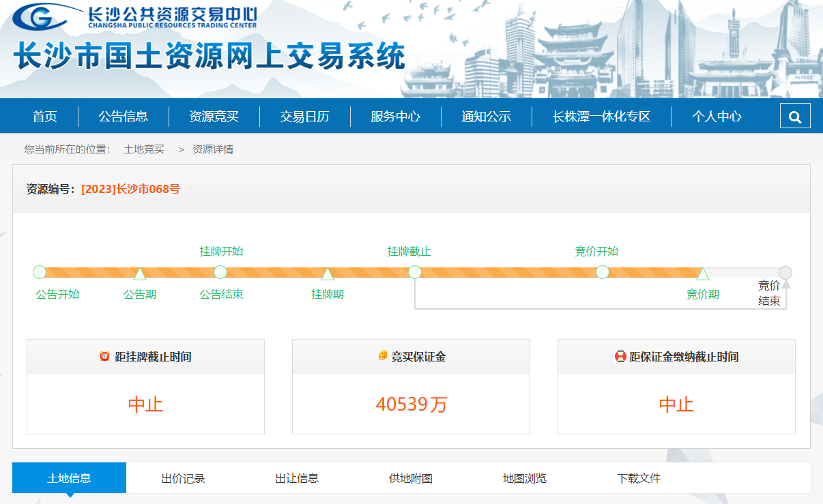Click the 挂牌截止 label above the timeline

point(409,251)
